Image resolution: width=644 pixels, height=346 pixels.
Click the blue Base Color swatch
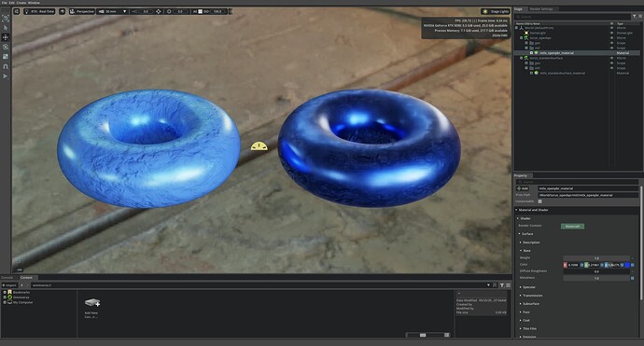(x=627, y=265)
